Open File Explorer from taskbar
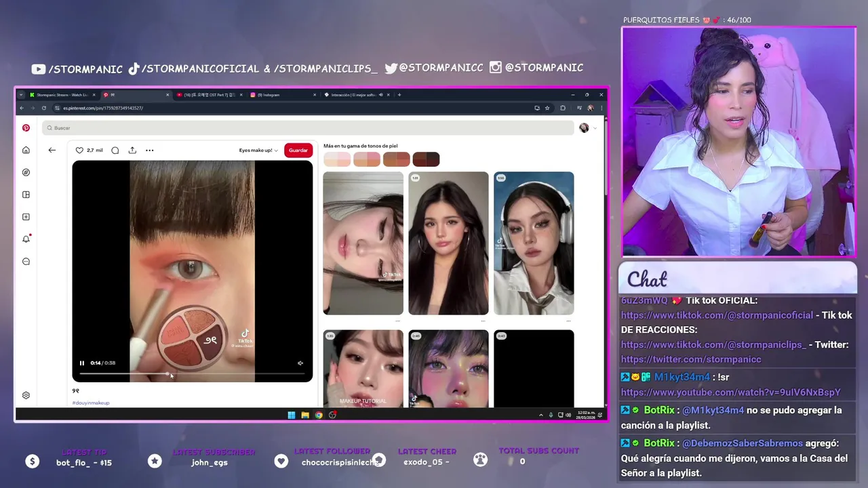Image resolution: width=868 pixels, height=488 pixels. (x=305, y=415)
